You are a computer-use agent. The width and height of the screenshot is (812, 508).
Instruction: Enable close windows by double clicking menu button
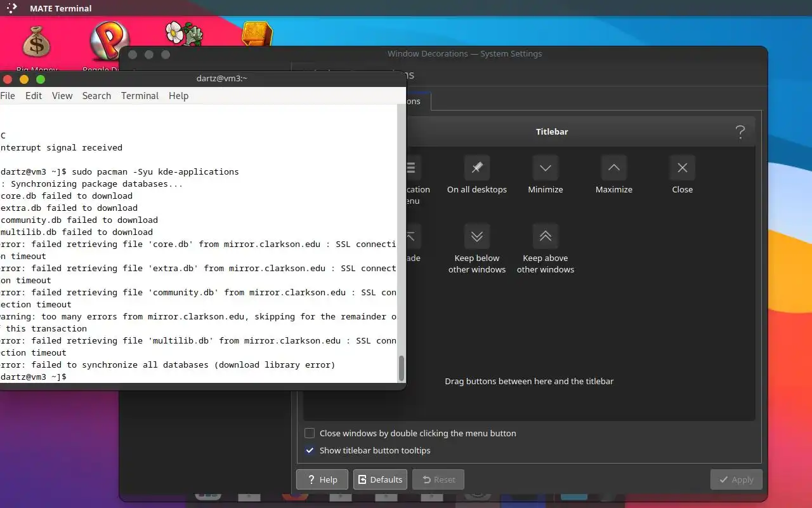click(310, 433)
